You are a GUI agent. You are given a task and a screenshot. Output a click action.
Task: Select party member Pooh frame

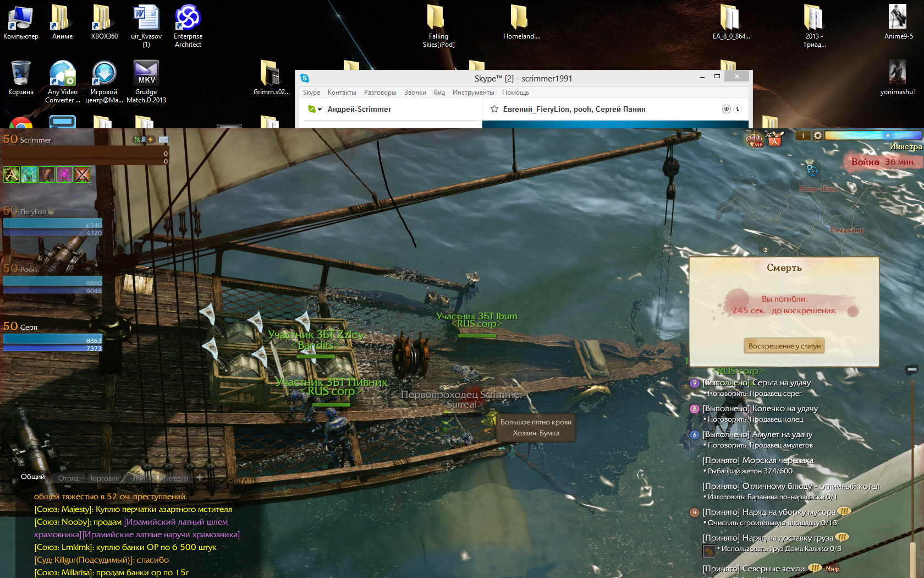53,279
